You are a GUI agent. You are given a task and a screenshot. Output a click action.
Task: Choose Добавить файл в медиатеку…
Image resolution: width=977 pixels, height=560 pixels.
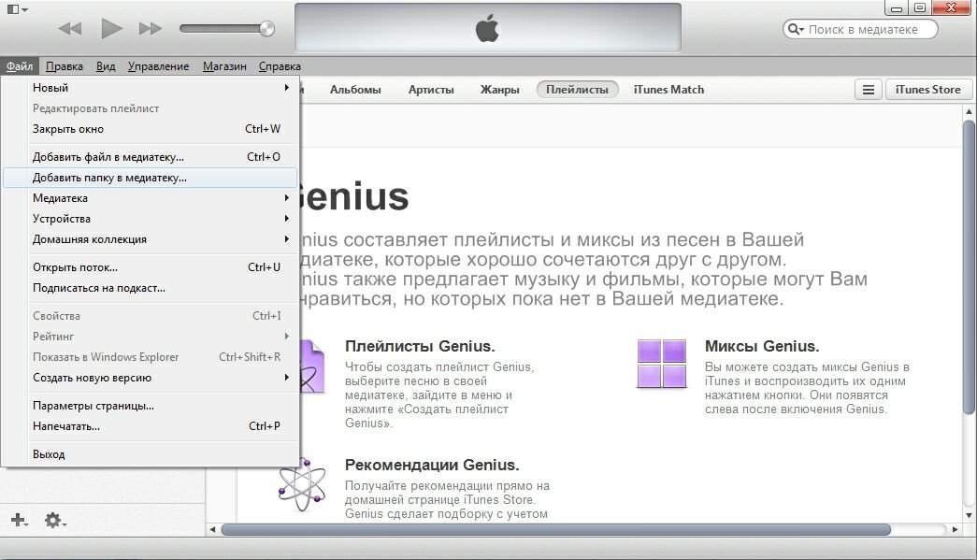click(150, 157)
